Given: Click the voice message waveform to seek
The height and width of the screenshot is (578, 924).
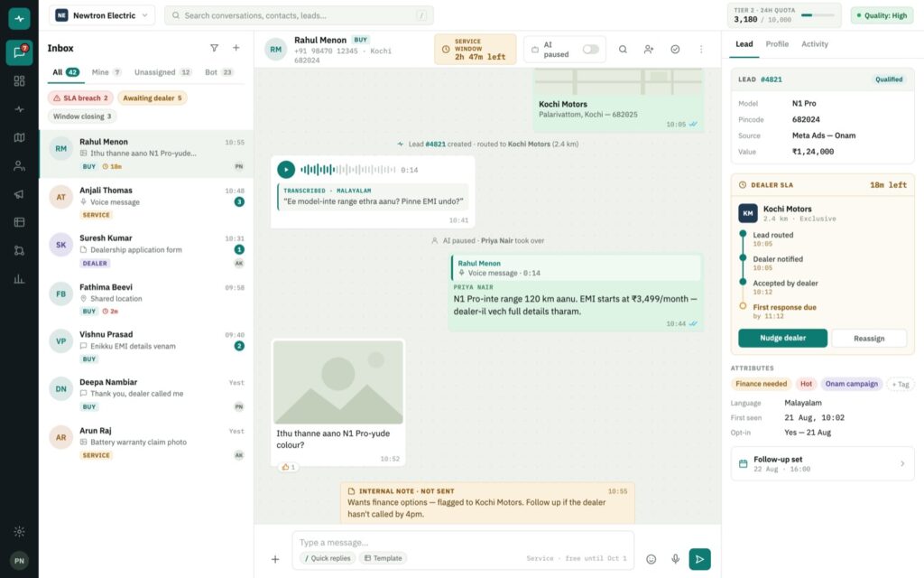Looking at the screenshot, I should click(x=347, y=170).
